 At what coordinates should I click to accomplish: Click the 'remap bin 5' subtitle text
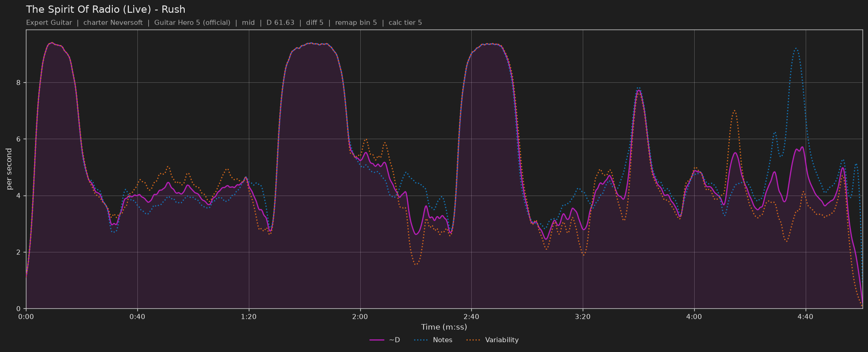(356, 23)
